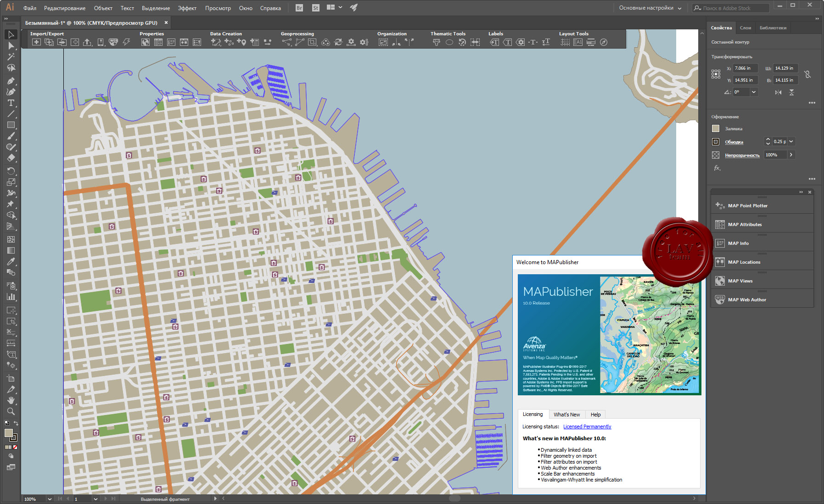Click the stroke weight stepper arrows
This screenshot has height=504, width=824.
coord(768,142)
